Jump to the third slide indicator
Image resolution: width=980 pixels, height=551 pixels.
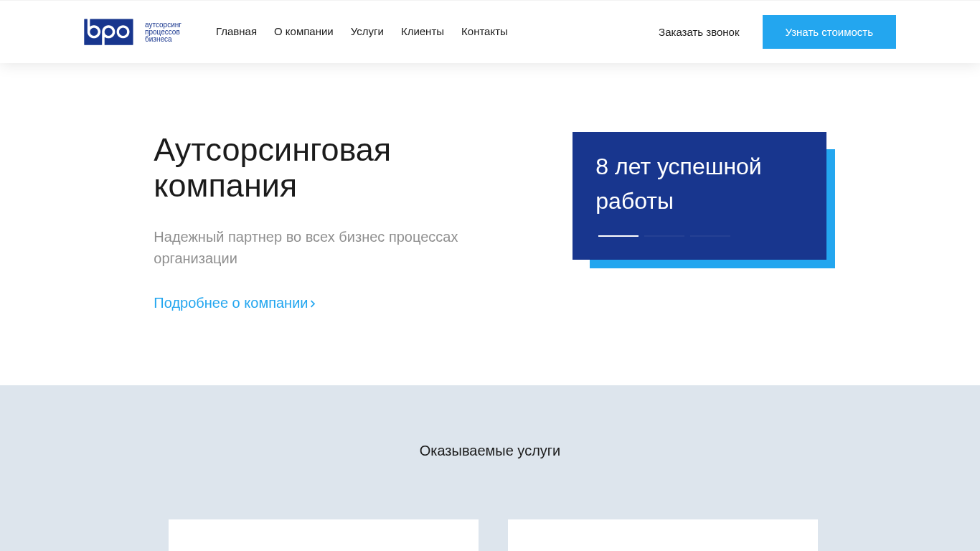click(710, 236)
